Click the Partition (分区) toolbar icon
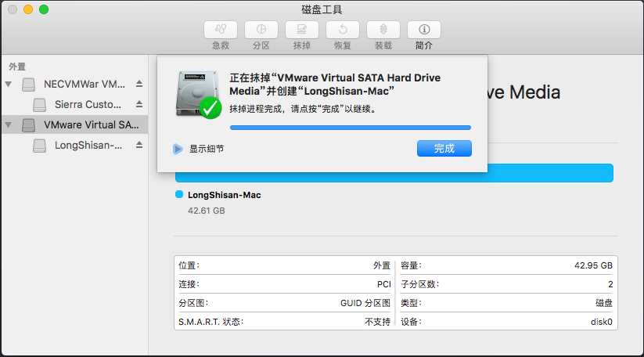Image resolution: width=644 pixels, height=357 pixels. (x=261, y=30)
